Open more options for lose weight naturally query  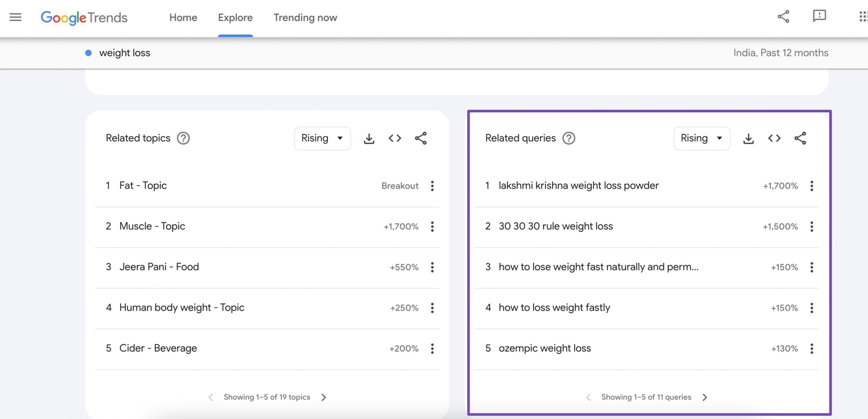(x=811, y=267)
